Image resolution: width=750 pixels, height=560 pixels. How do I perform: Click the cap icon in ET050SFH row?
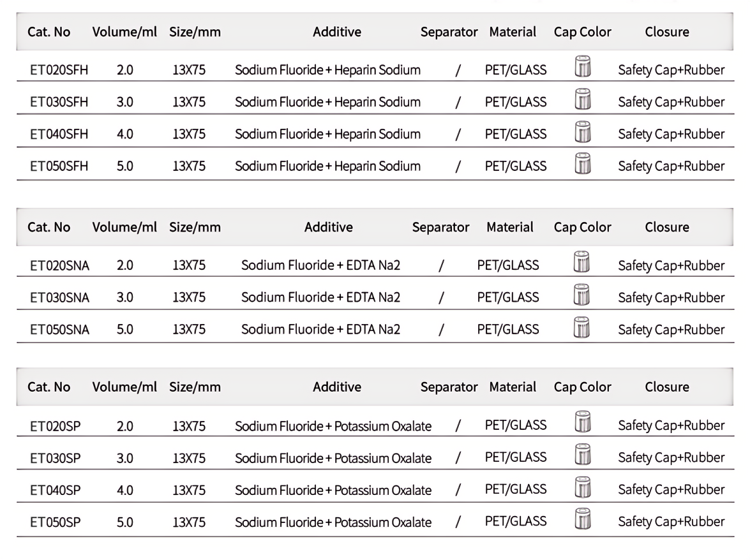click(582, 163)
